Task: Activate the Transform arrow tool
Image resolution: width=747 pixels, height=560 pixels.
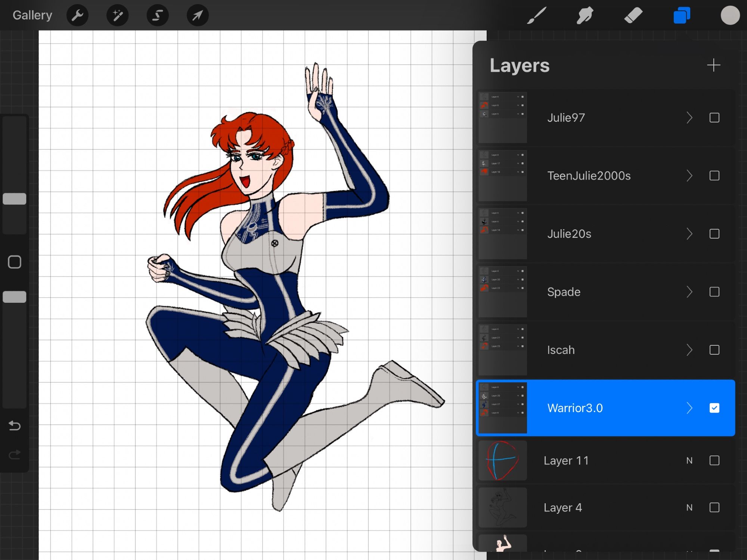Action: tap(198, 15)
